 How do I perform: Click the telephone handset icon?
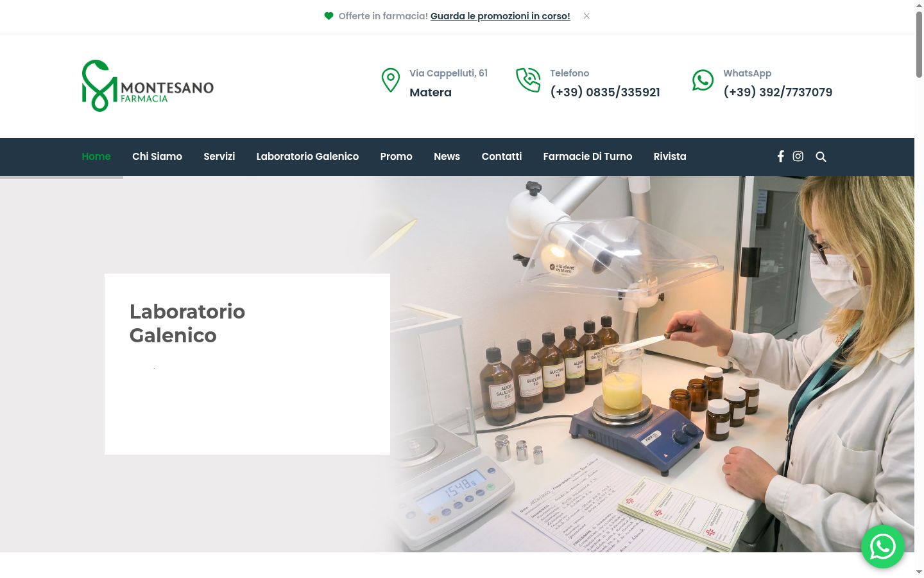pos(528,80)
